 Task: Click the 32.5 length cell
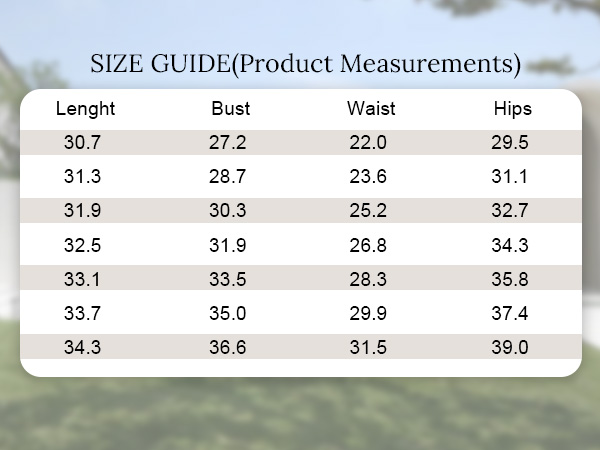pyautogui.click(x=82, y=245)
